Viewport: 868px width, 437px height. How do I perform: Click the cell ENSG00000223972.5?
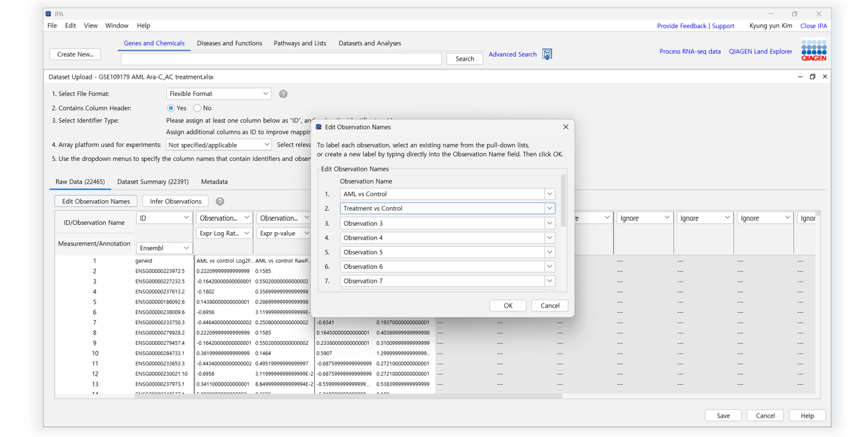click(160, 272)
